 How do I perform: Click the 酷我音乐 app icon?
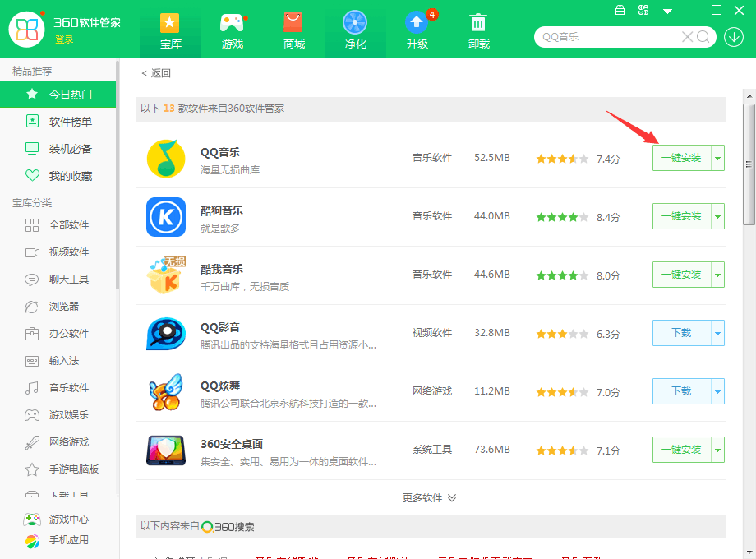(x=166, y=275)
